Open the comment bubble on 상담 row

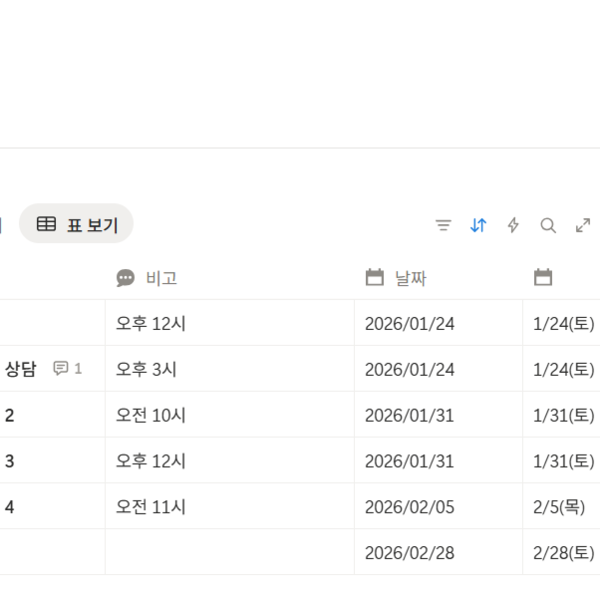click(x=68, y=369)
